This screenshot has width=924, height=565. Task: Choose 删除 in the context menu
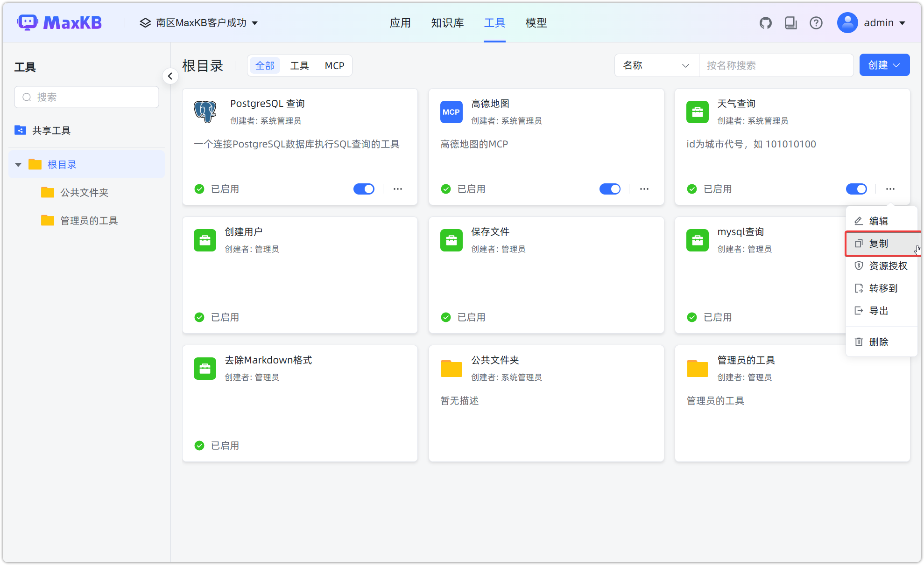point(878,342)
